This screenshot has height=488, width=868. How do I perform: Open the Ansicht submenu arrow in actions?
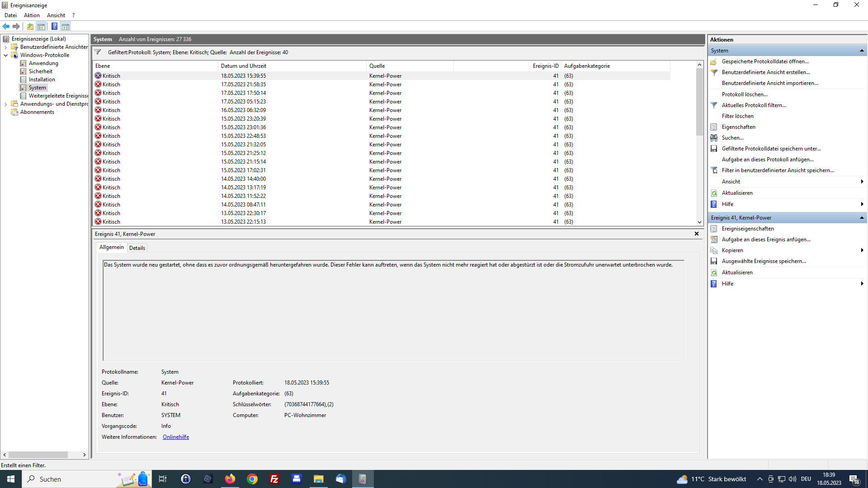862,182
